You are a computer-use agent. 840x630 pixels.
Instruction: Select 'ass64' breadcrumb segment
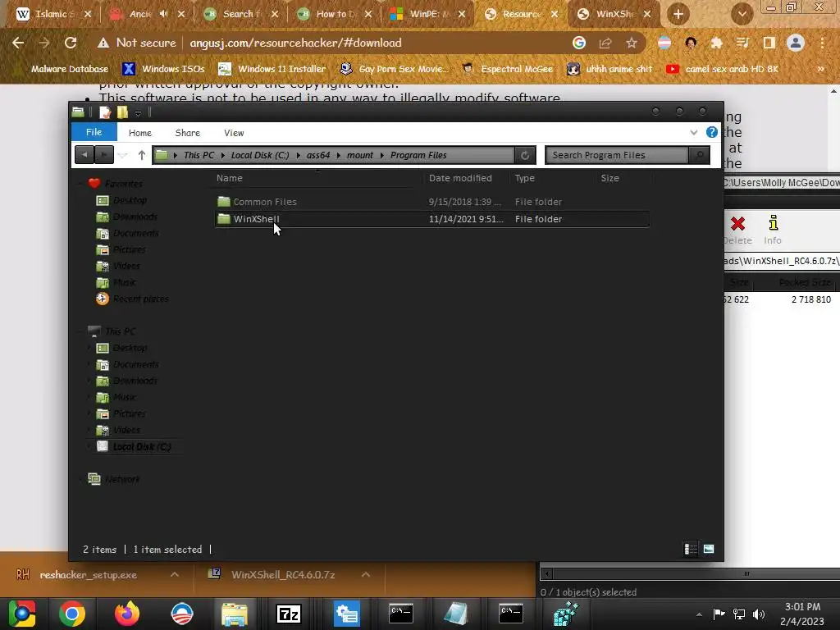tap(318, 155)
